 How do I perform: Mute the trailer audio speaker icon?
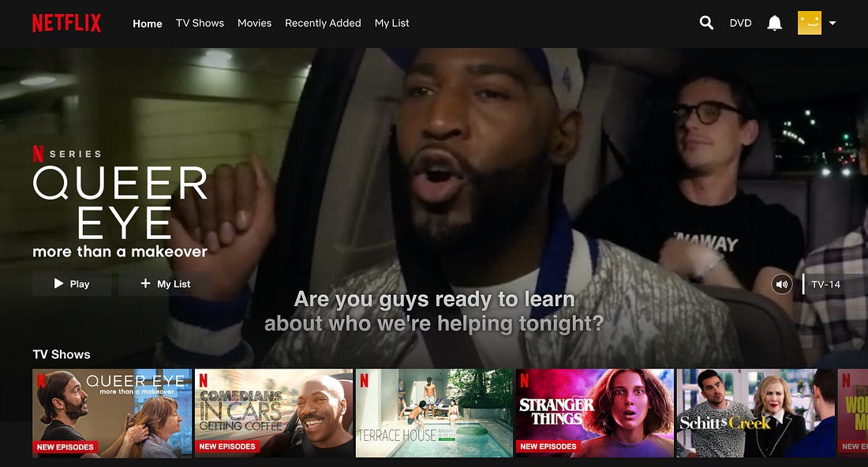782,285
